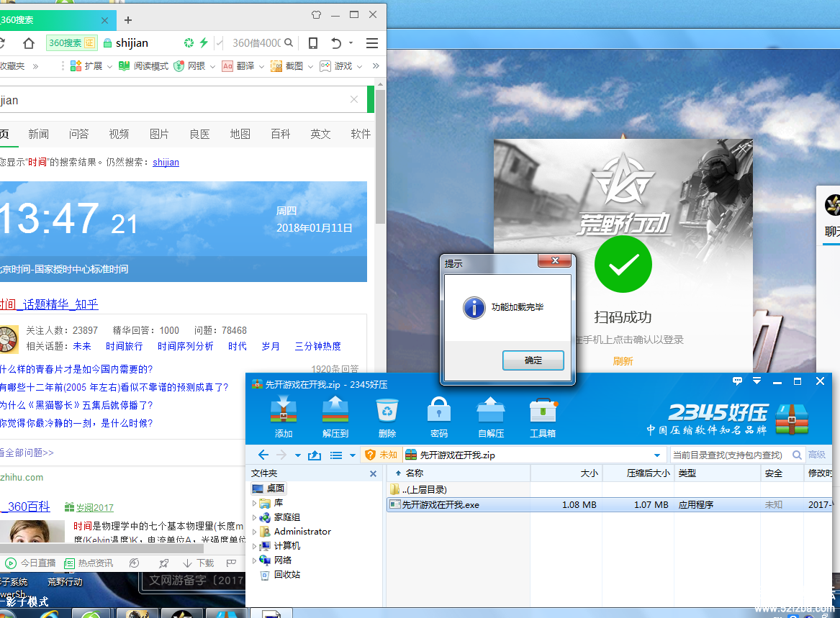Click the archive search input field
840x618 pixels.
point(730,455)
